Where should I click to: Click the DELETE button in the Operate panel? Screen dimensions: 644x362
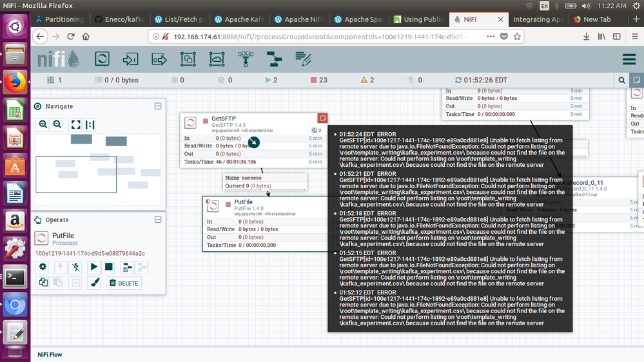pos(124,283)
